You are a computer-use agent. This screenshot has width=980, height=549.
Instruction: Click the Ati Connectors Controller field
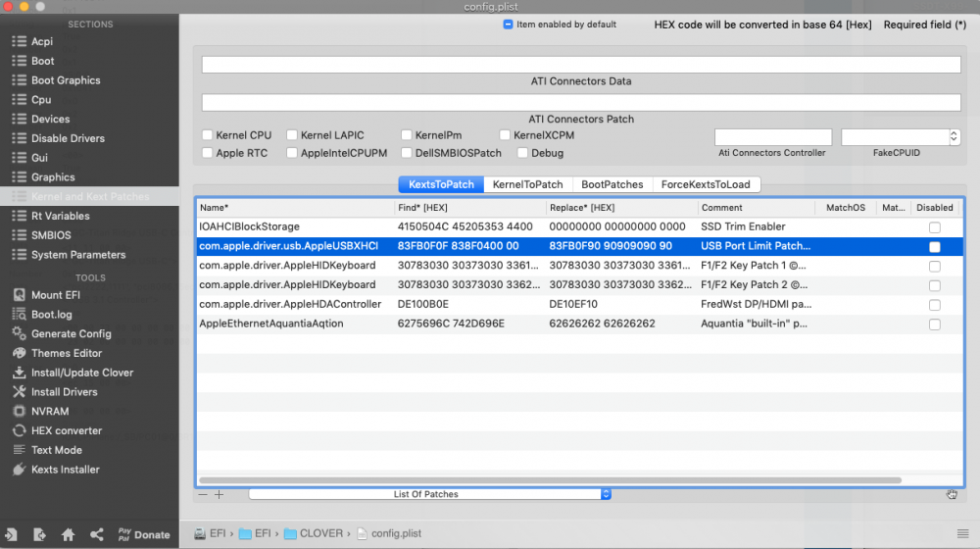773,137
